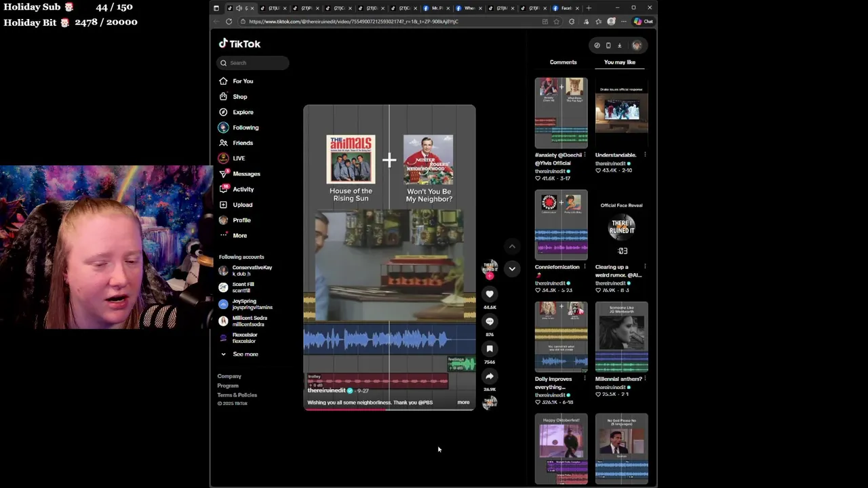The image size is (868, 488).
Task: Open Upload from the sidebar
Action: click(x=235, y=205)
